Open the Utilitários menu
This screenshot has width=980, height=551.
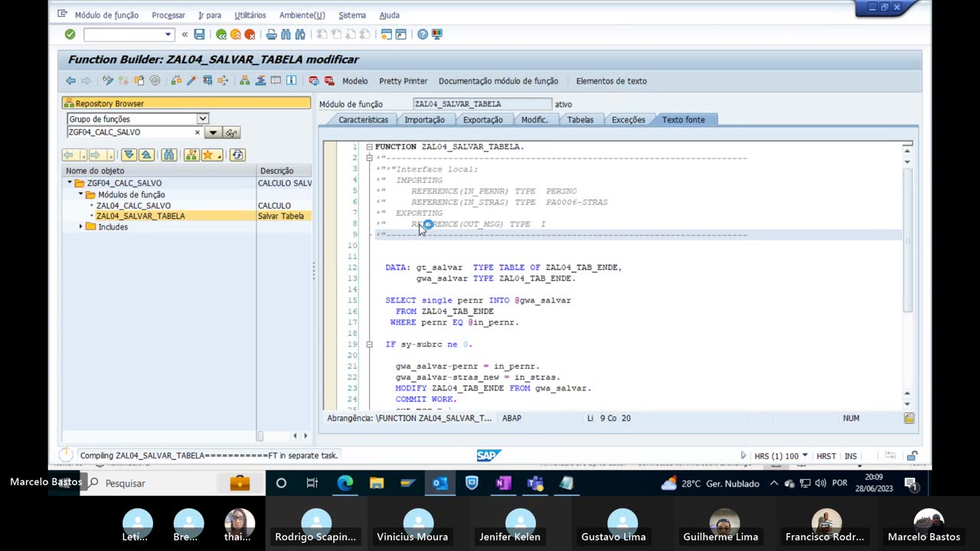[250, 15]
